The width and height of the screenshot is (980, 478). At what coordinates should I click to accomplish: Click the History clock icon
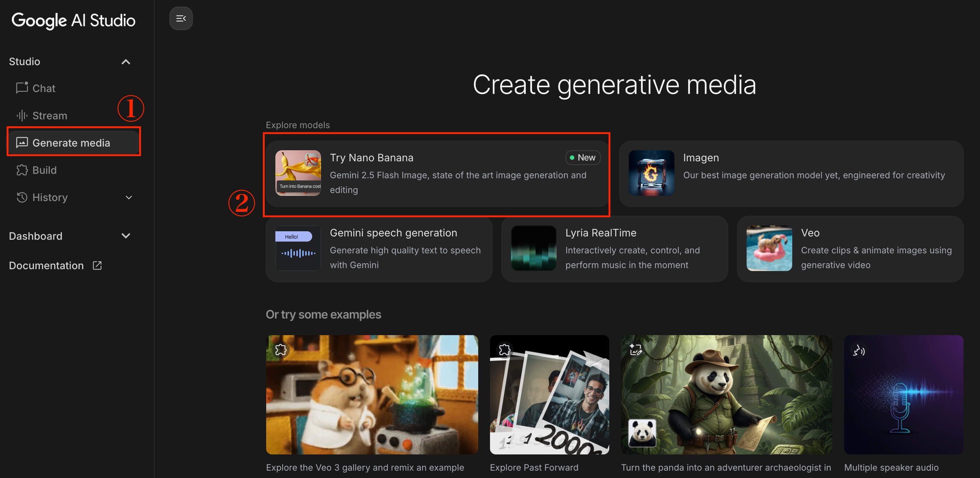tap(22, 197)
